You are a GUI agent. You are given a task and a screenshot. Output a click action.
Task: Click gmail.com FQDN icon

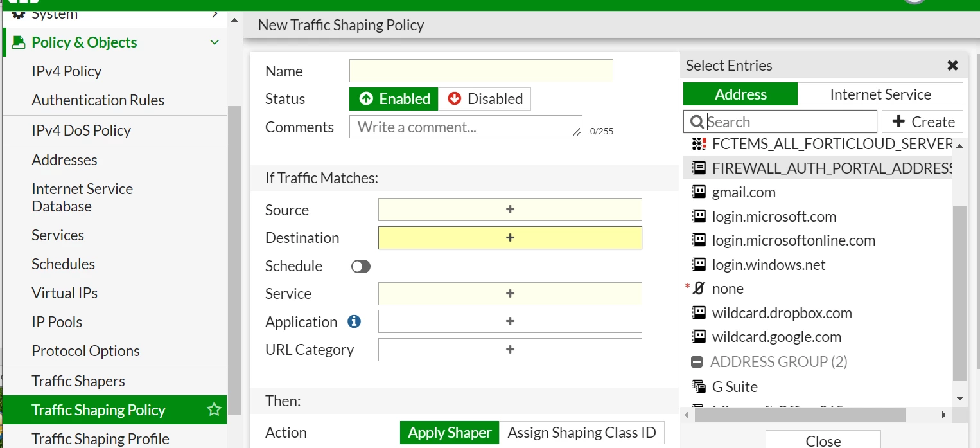click(x=699, y=192)
